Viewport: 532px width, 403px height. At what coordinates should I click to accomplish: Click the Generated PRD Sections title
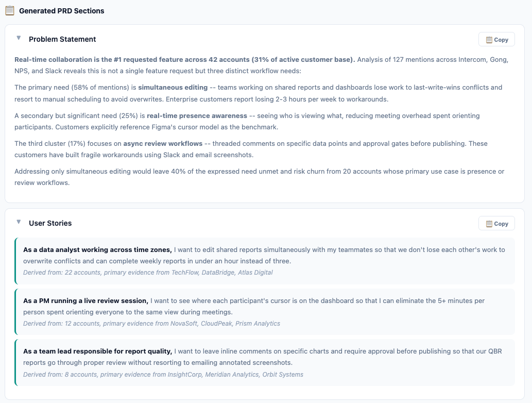61,11
